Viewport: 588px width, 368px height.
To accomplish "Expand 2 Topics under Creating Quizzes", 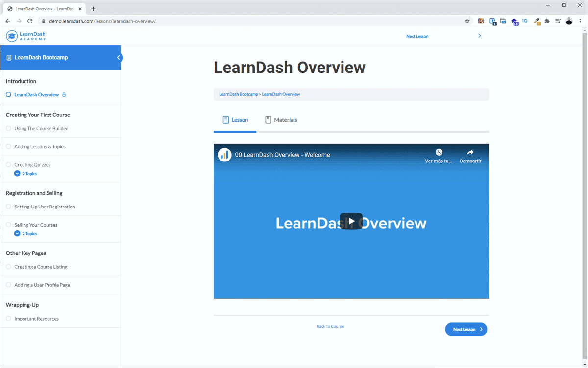I will point(24,173).
